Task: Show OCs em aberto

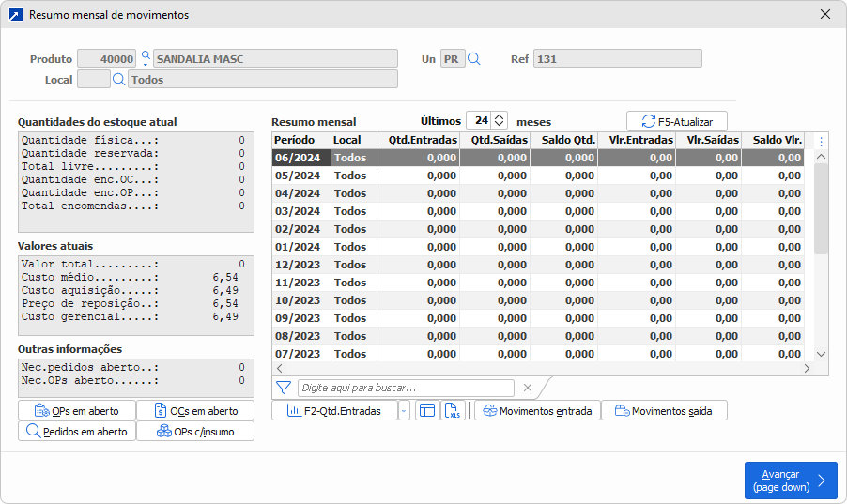Action: (194, 410)
